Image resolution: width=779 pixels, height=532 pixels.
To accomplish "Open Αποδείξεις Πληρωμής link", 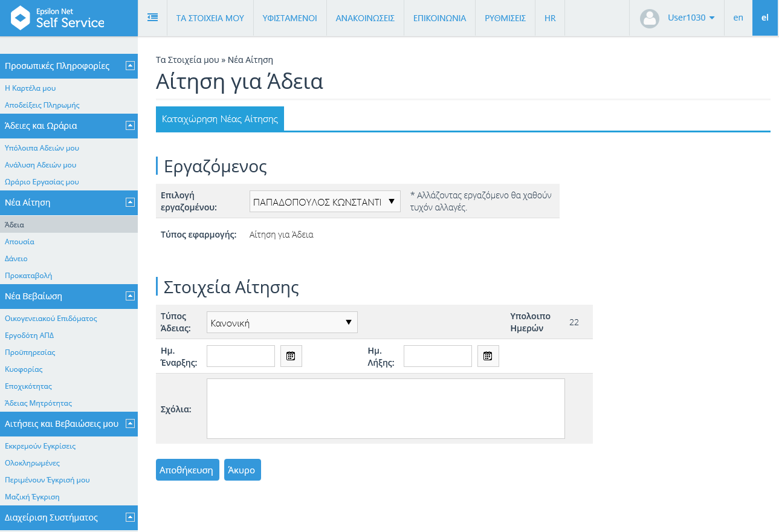I will 42,105.
